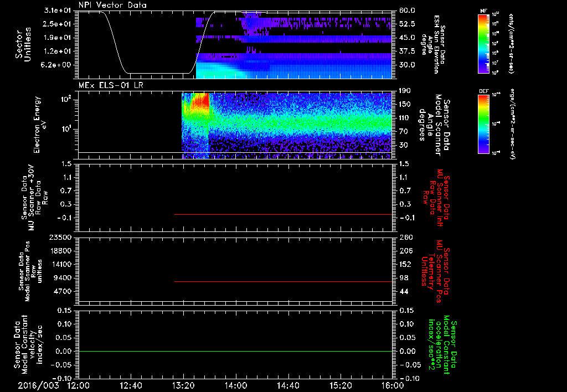
Task: Click the '98' telemetry tick label
Action: click(x=404, y=278)
